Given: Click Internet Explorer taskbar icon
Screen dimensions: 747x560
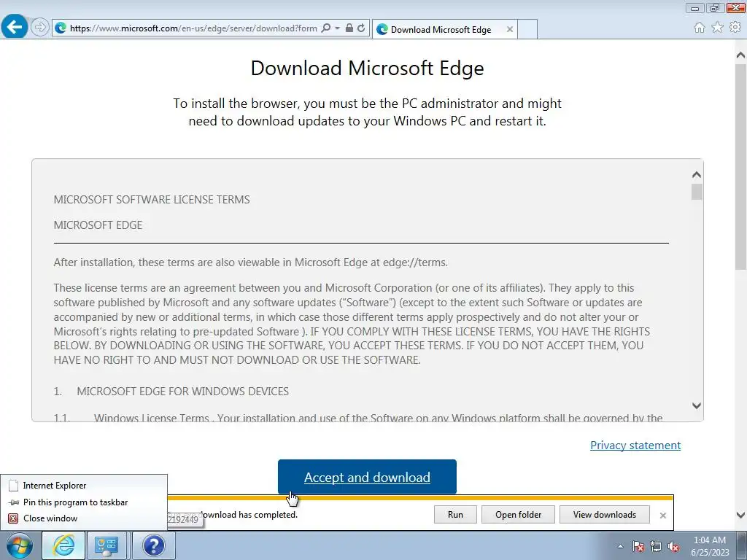Looking at the screenshot, I should [64, 545].
